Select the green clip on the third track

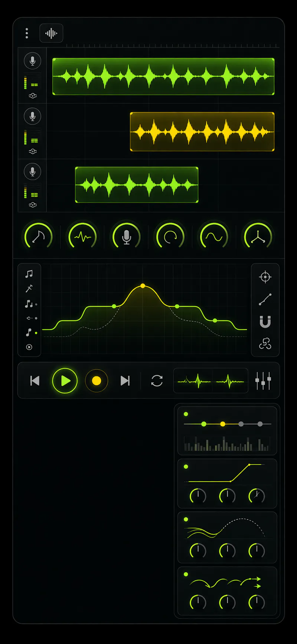[x=137, y=185]
